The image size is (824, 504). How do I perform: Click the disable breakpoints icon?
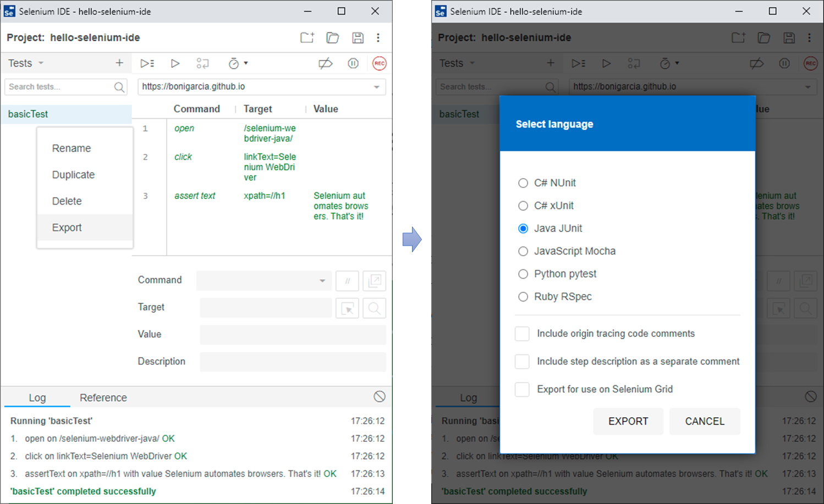pyautogui.click(x=325, y=64)
